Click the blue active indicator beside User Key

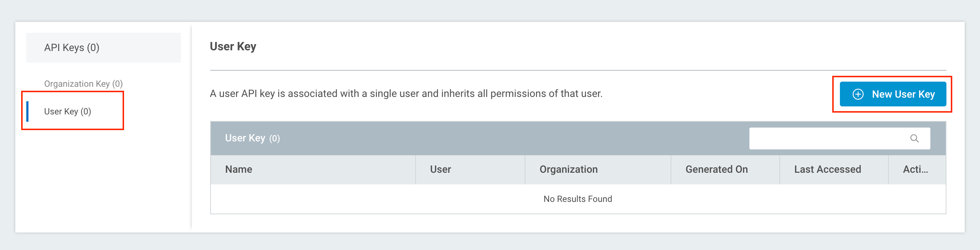click(27, 111)
